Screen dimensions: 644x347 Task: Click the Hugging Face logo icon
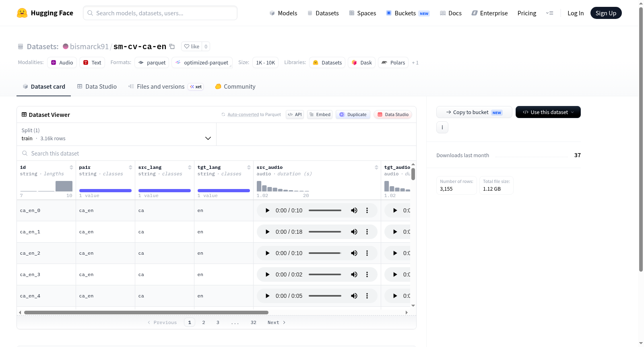(x=22, y=13)
